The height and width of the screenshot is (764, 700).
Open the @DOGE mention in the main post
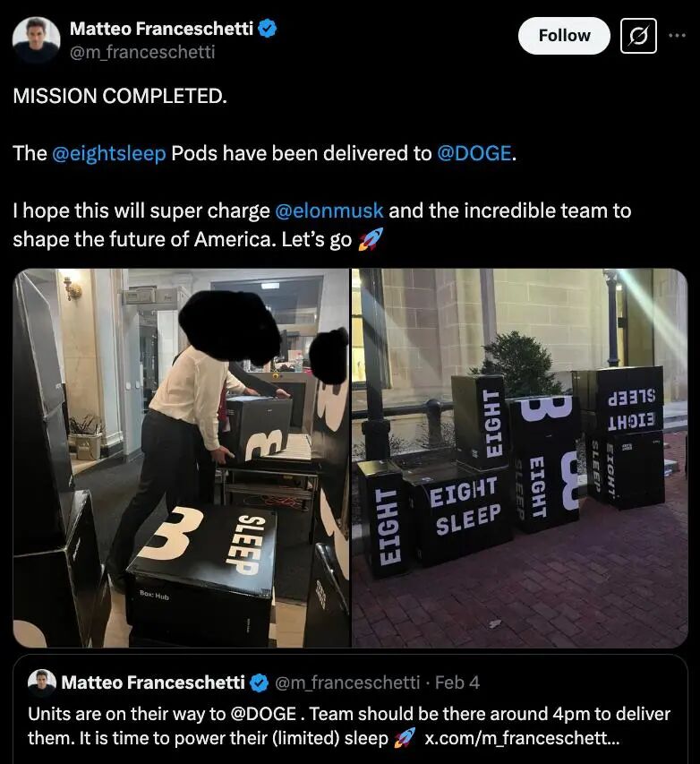[474, 153]
